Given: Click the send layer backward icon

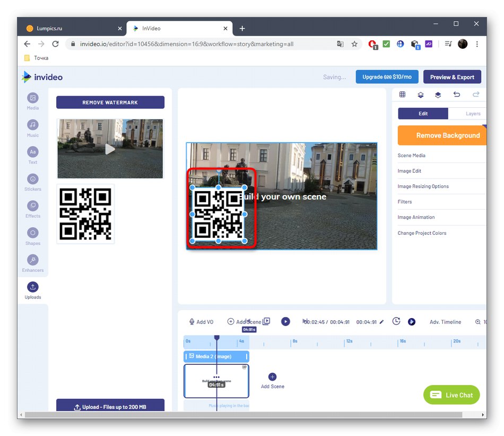Looking at the screenshot, I should 420,95.
